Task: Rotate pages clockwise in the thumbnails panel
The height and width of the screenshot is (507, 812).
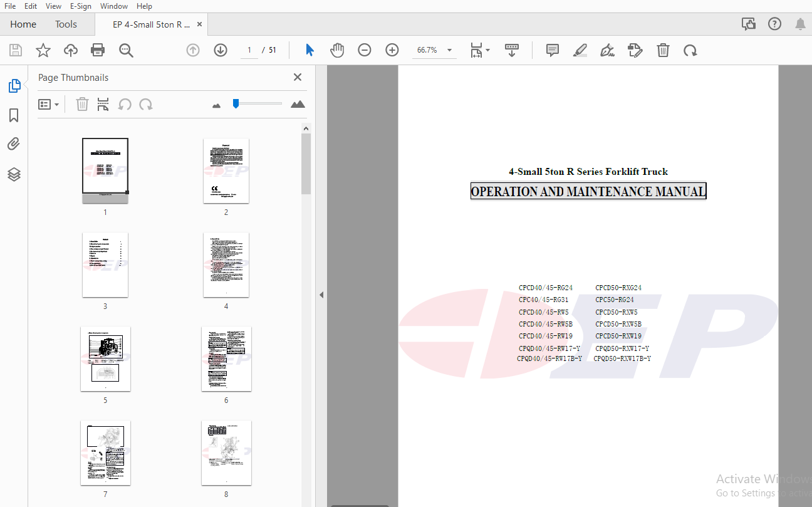Action: coord(146,105)
